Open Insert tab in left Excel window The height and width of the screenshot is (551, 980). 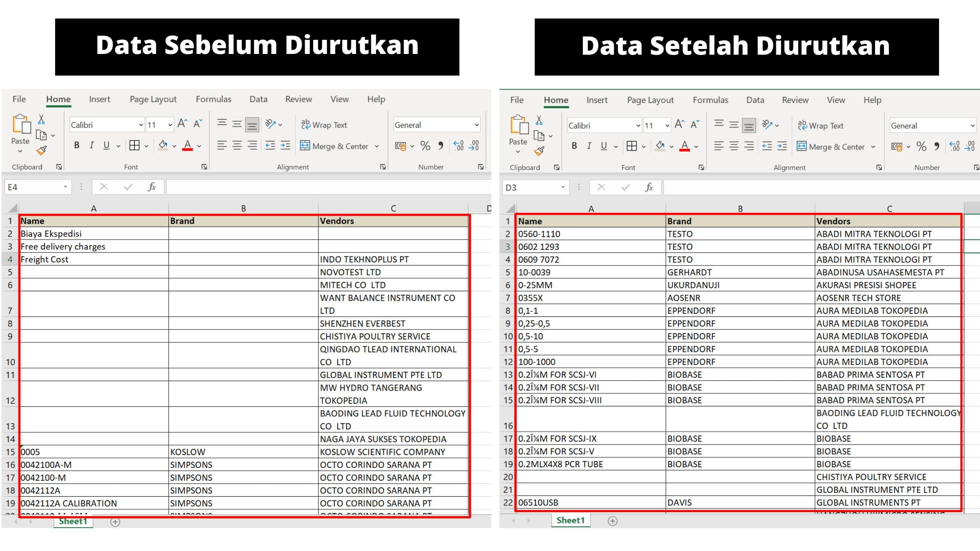click(x=100, y=99)
